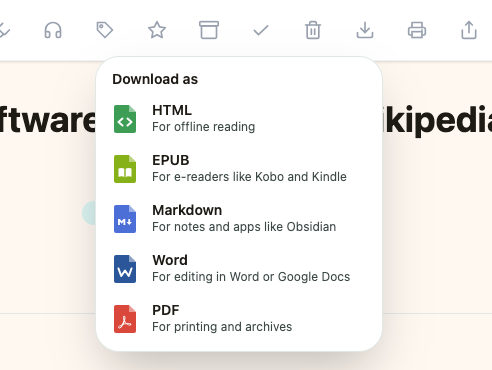Click 'For editing in Word or Google Docs'
The width and height of the screenshot is (492, 370).
[251, 277]
